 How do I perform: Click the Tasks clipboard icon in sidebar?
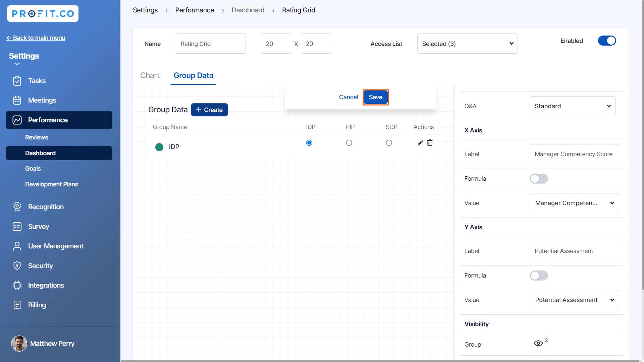17,81
